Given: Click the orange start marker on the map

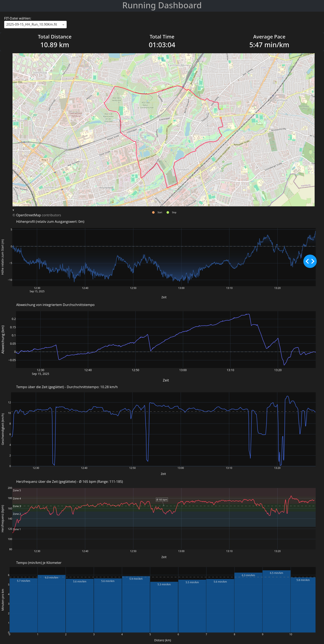Looking at the screenshot, I should click(x=221, y=118).
